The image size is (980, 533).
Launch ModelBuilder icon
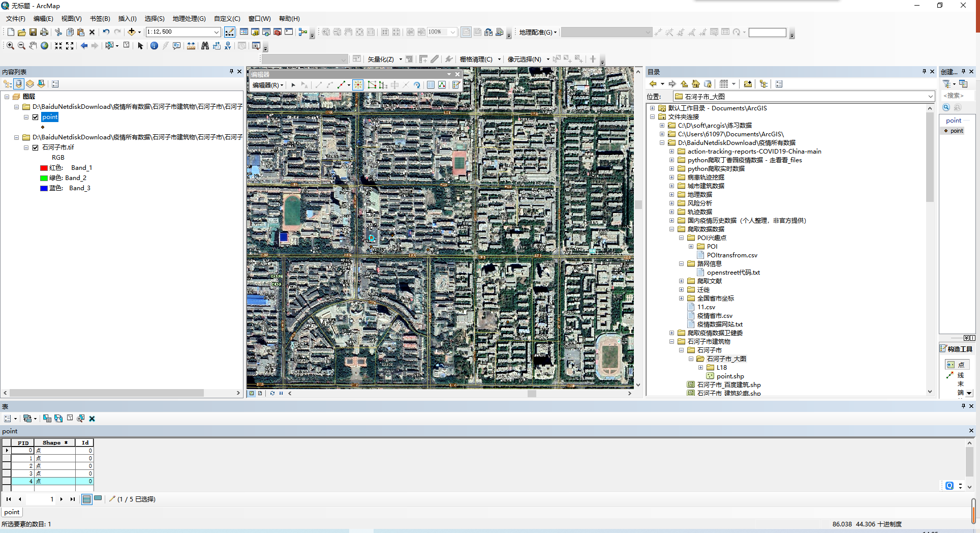303,32
